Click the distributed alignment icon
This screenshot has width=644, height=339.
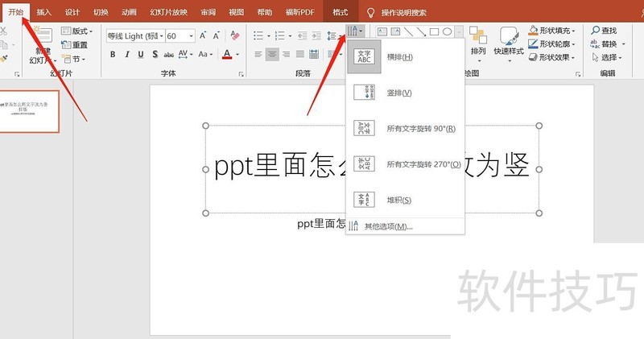tap(314, 54)
